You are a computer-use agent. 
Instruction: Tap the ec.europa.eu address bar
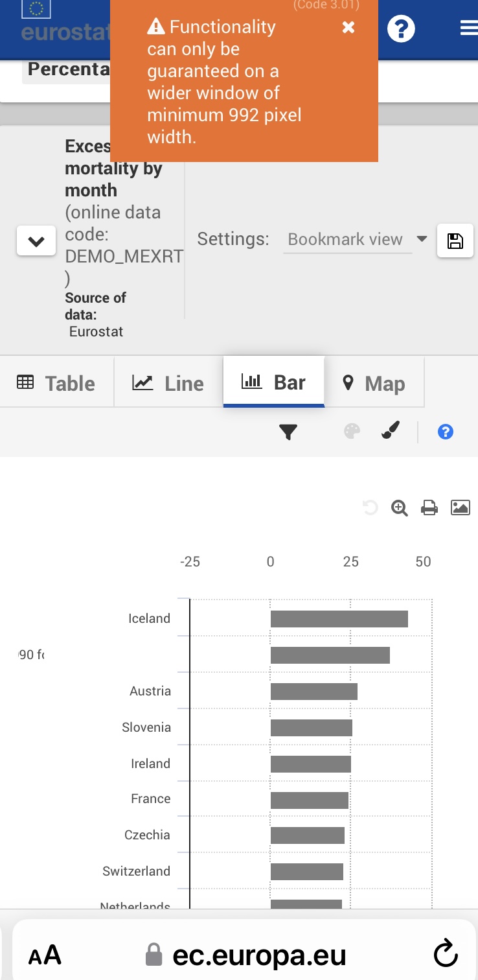(x=246, y=955)
